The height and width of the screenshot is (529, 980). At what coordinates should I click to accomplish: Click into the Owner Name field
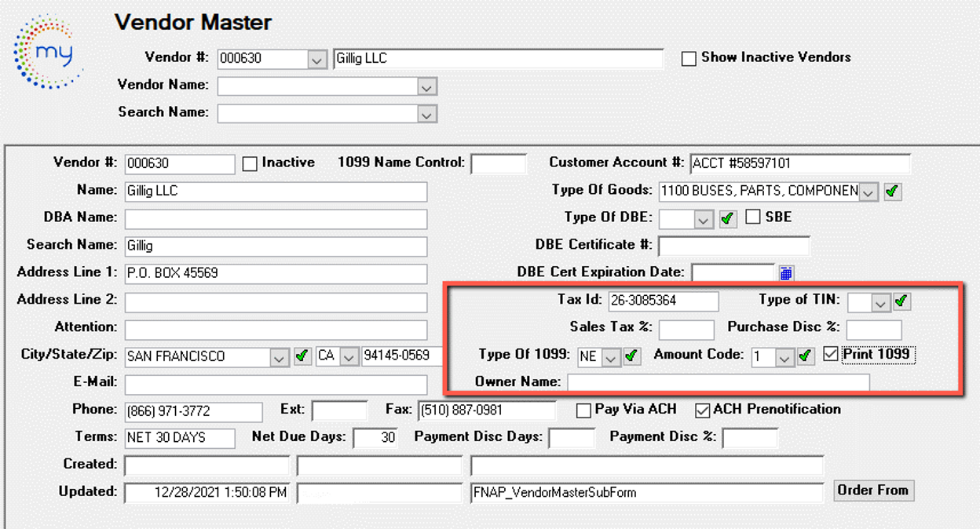pos(718,382)
